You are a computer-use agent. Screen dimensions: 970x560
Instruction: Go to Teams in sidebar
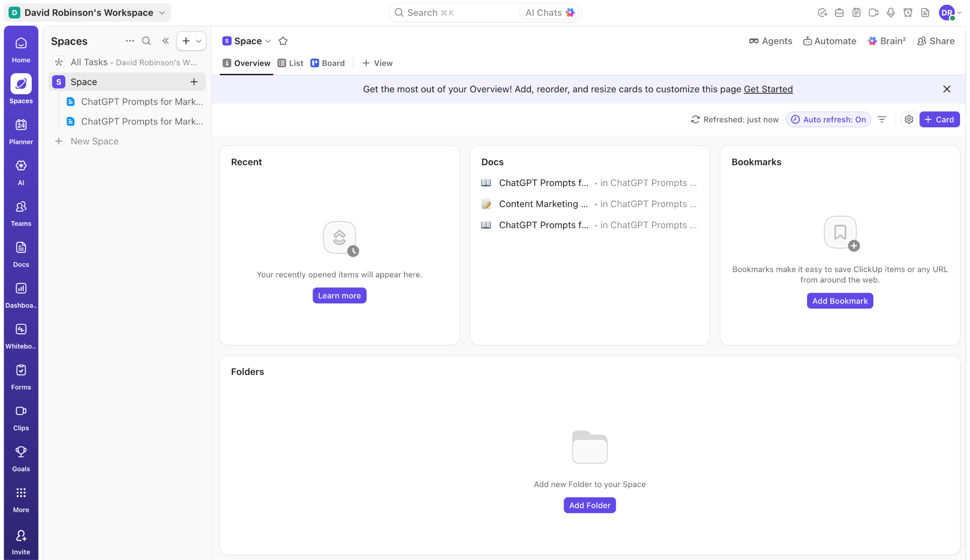(21, 213)
